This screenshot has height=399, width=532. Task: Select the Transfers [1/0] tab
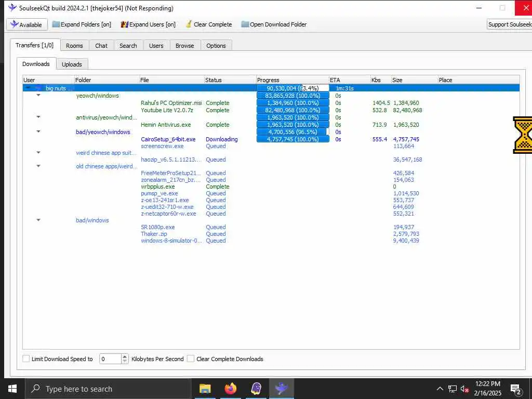point(35,45)
